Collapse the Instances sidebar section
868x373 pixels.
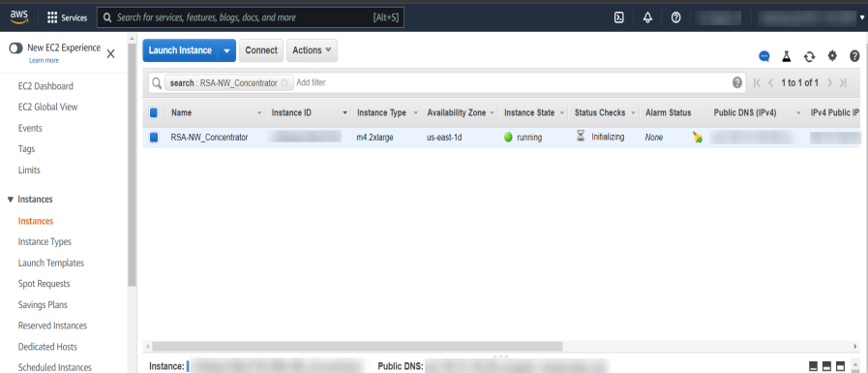[x=11, y=200]
